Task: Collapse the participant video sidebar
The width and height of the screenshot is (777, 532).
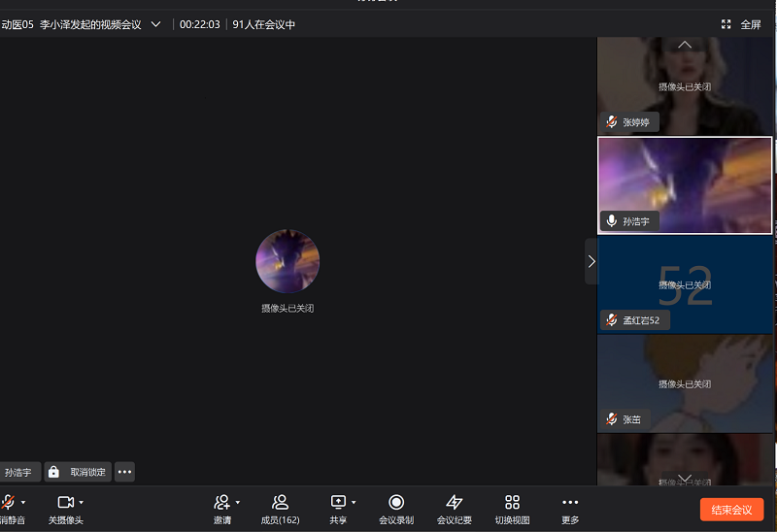Action: coord(591,261)
